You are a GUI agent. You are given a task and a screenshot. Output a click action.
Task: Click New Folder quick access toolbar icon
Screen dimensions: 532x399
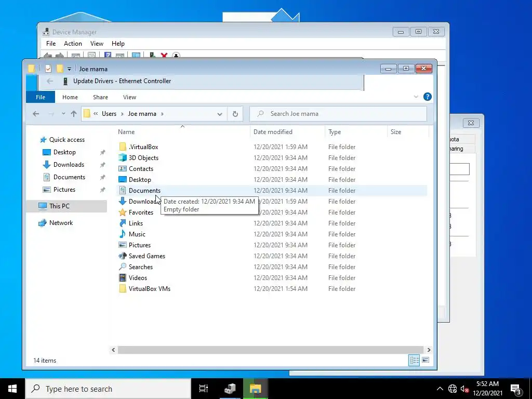pos(60,69)
